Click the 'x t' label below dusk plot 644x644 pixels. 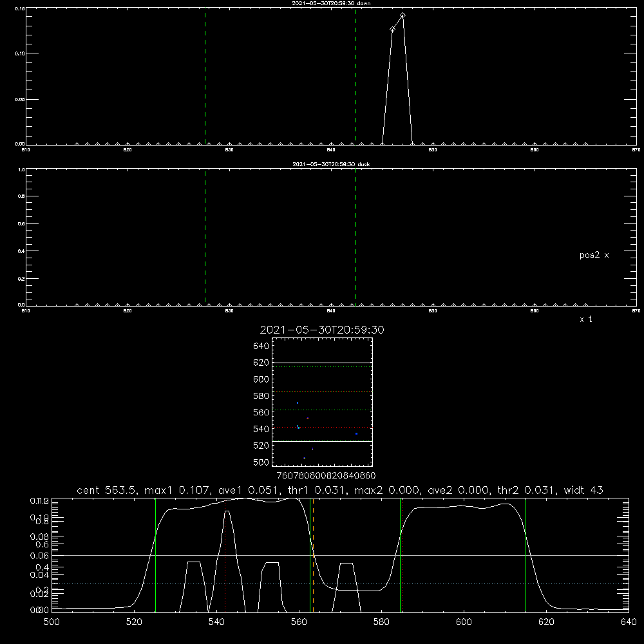[585, 319]
